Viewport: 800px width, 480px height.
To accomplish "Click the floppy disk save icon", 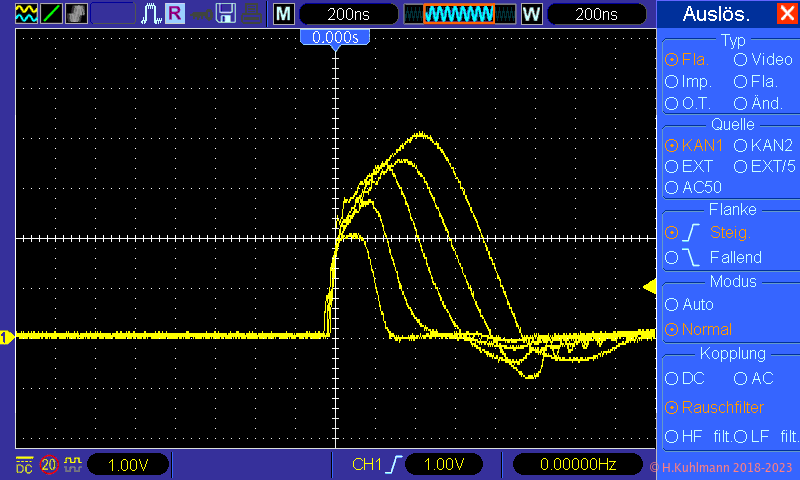I will 226,13.
